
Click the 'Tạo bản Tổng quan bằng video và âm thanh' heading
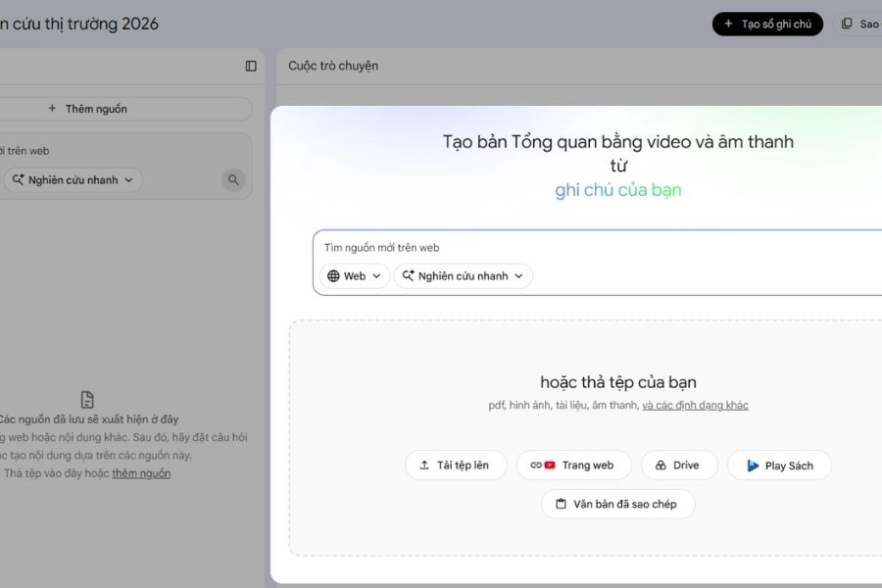point(618,142)
